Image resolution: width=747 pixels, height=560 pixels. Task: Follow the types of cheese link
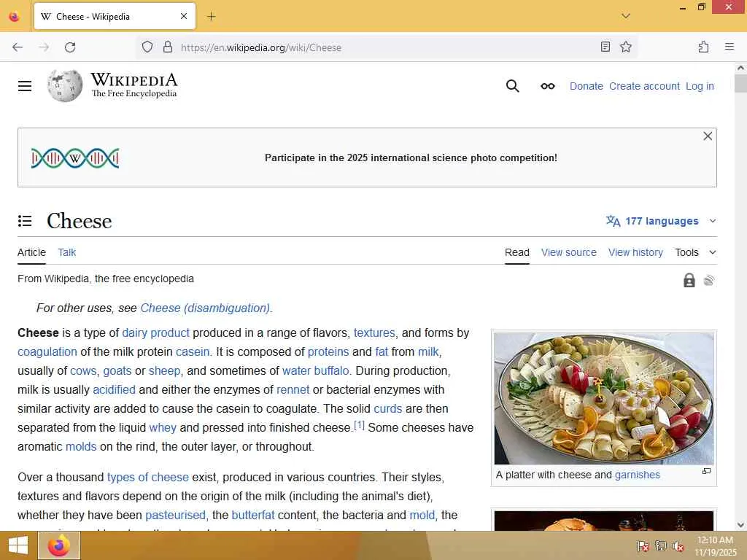tap(147, 477)
